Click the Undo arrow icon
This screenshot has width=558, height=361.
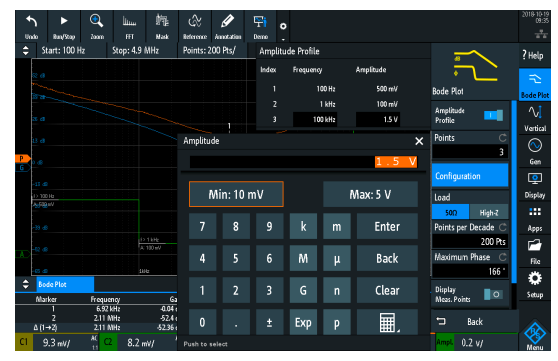point(31,22)
